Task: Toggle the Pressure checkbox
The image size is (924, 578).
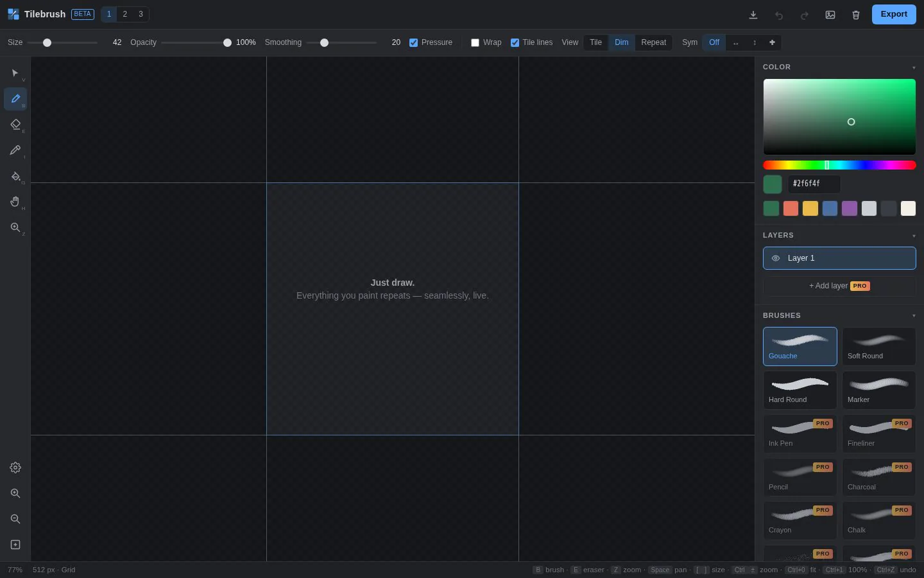Action: tap(413, 42)
